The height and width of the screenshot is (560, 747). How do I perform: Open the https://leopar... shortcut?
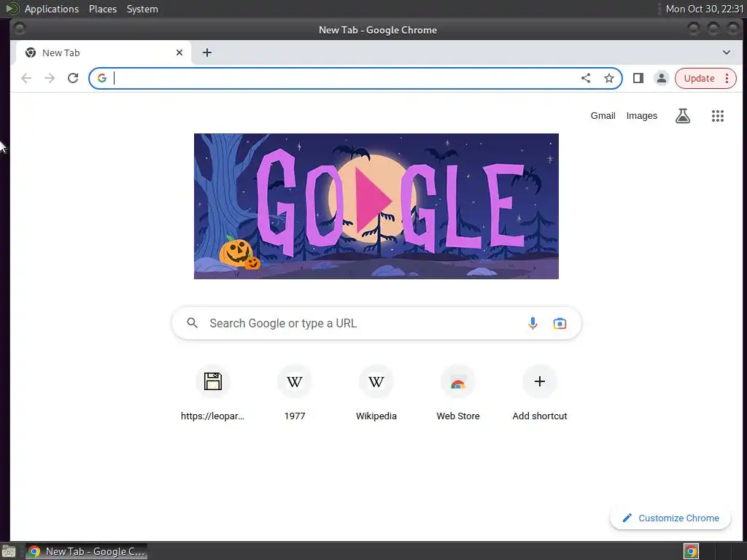click(x=212, y=393)
